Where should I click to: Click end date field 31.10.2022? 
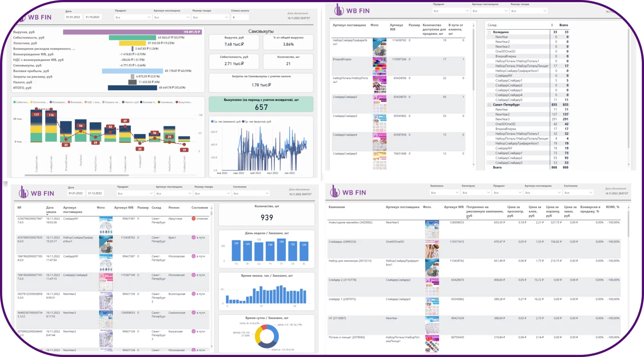(93, 17)
